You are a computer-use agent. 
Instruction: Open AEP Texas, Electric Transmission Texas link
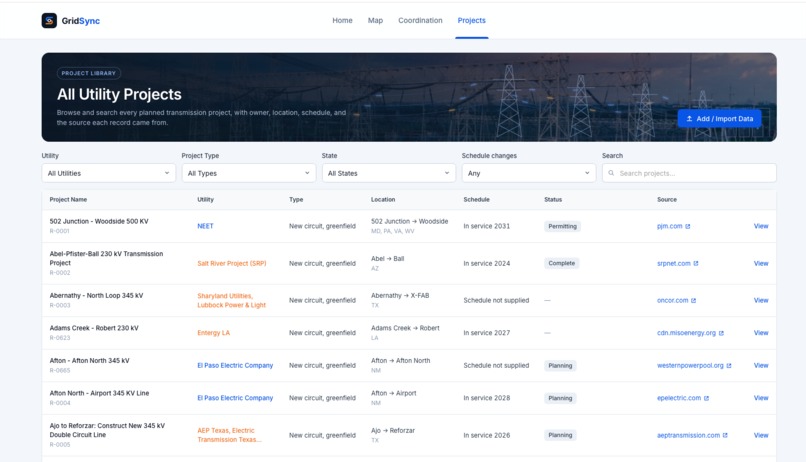(229, 435)
